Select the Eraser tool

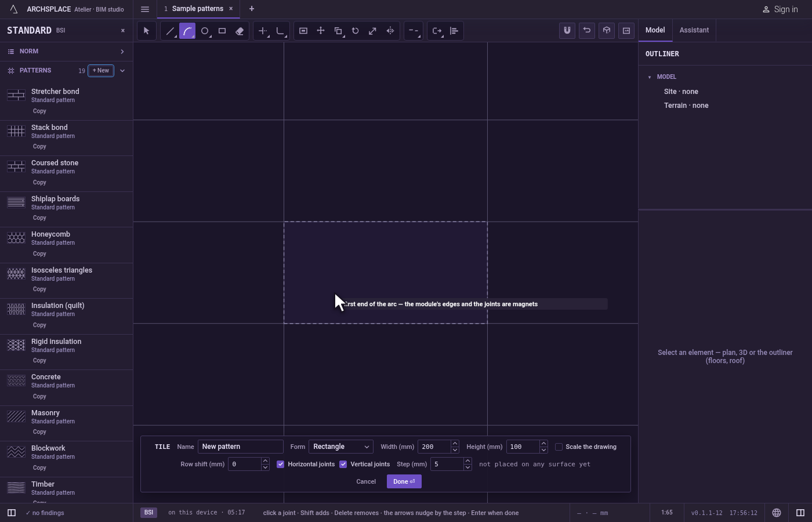point(240,31)
